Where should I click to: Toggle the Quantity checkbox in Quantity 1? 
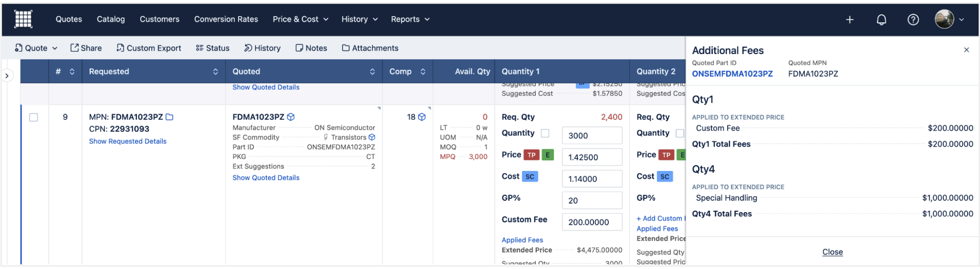click(545, 133)
